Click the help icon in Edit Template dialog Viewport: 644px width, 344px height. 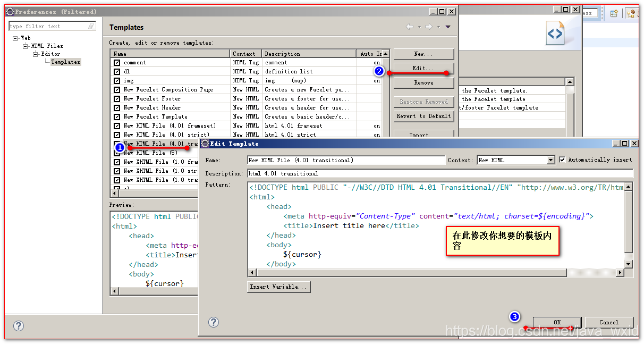[214, 322]
